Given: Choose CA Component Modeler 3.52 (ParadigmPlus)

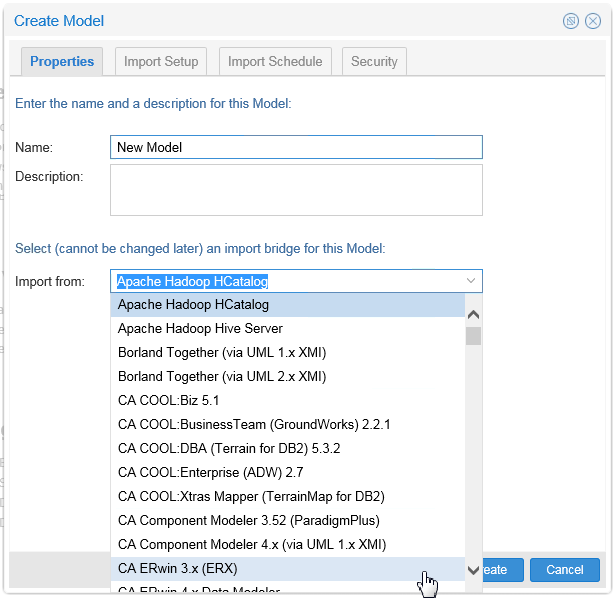Looking at the screenshot, I should coord(248,520).
